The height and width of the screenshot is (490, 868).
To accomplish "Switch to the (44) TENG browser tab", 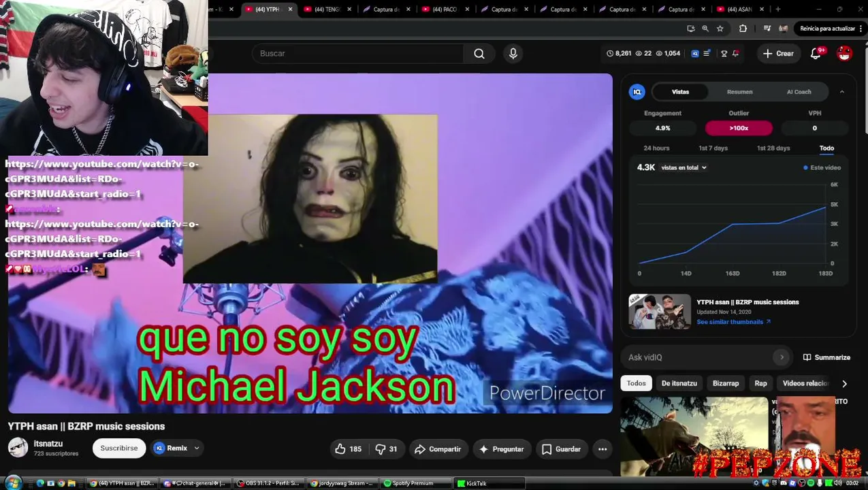I will pyautogui.click(x=327, y=9).
